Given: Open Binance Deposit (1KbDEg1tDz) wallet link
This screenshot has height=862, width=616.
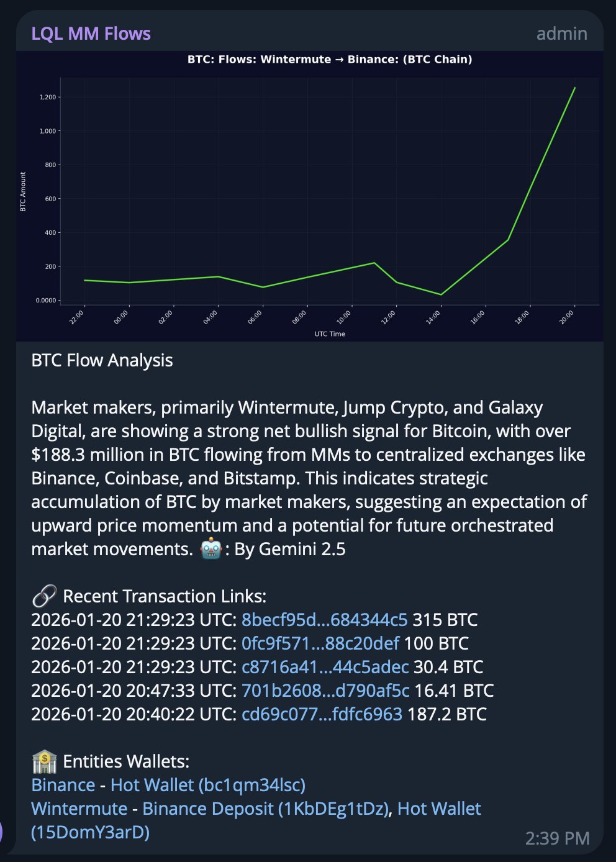Looking at the screenshot, I should tap(266, 809).
